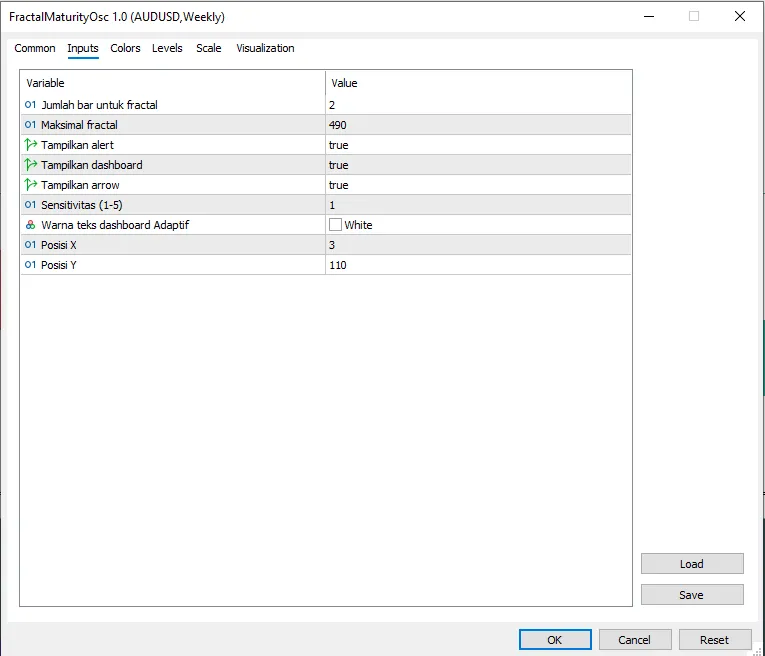The image size is (765, 656).
Task: Pick the White dashboard text color swatch
Action: pyautogui.click(x=336, y=225)
